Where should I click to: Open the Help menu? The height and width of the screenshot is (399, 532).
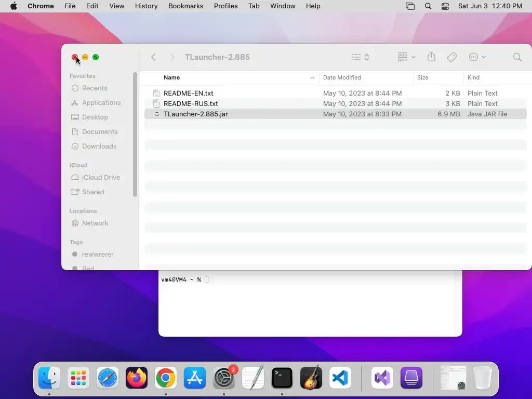coord(313,6)
